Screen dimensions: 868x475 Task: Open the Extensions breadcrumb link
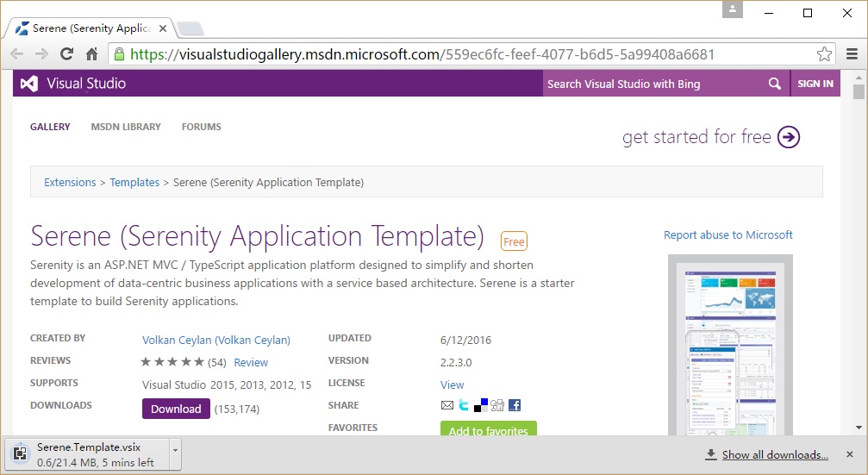70,182
